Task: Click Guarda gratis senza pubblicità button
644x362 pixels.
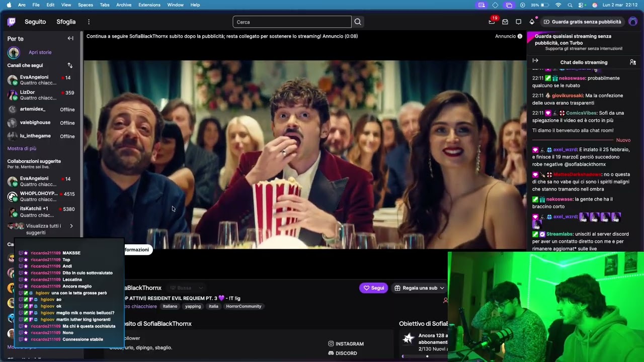Action: [x=582, y=22]
